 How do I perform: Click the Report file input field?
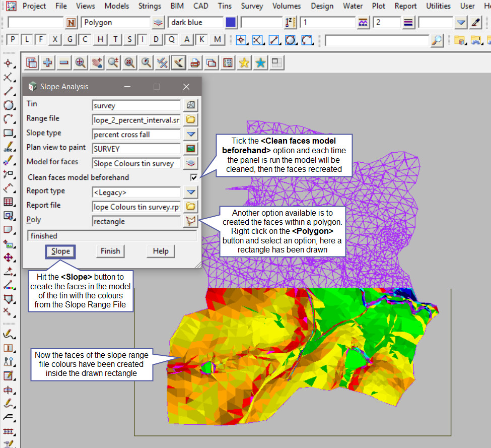[136, 207]
